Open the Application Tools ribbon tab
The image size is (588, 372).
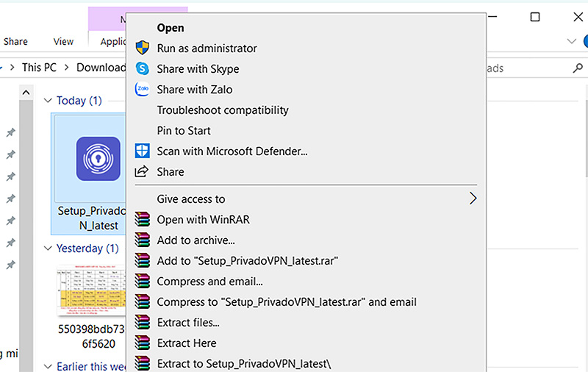pyautogui.click(x=113, y=41)
